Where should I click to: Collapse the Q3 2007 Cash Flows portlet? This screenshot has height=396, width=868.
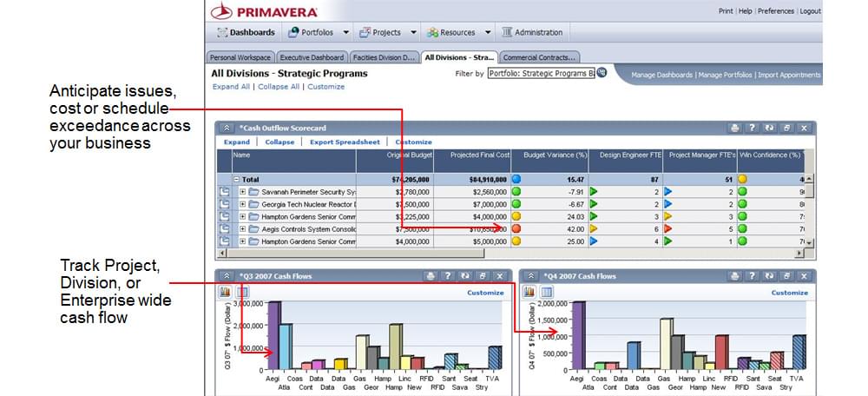pyautogui.click(x=227, y=276)
